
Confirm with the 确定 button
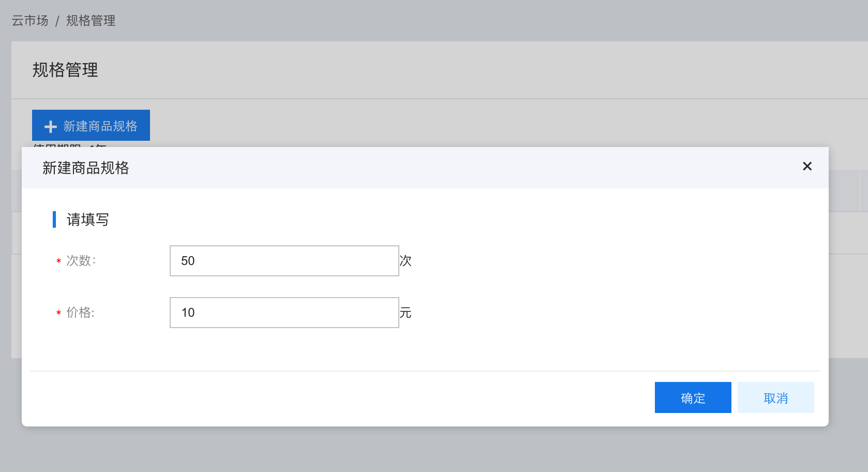[x=693, y=397]
